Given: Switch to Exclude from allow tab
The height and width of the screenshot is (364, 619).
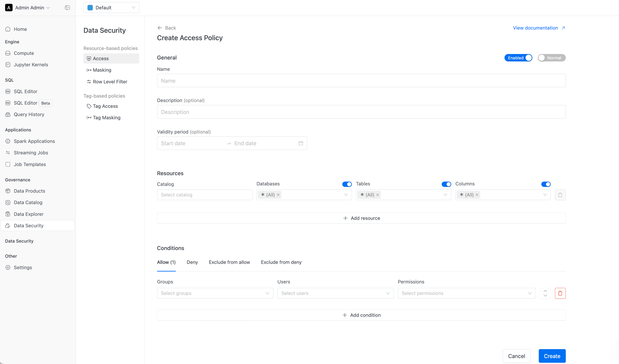Looking at the screenshot, I should 229,262.
